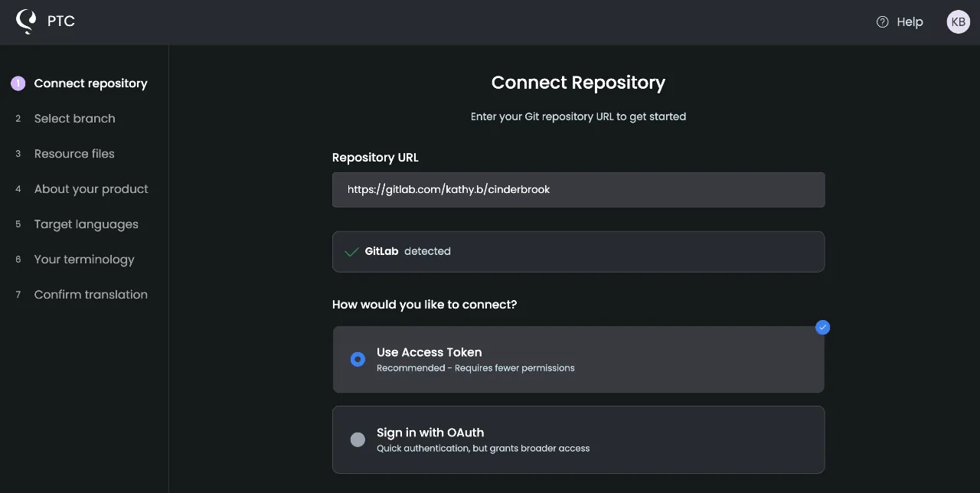Click the Connect Repository heading
Image resolution: width=980 pixels, height=493 pixels.
point(578,83)
